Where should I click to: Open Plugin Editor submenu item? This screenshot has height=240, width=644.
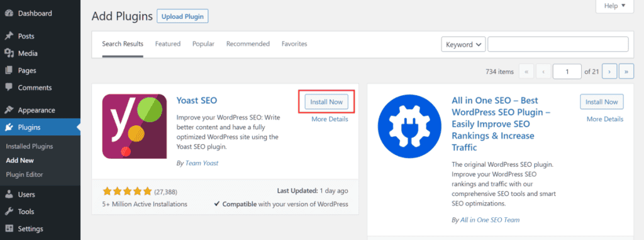25,174
